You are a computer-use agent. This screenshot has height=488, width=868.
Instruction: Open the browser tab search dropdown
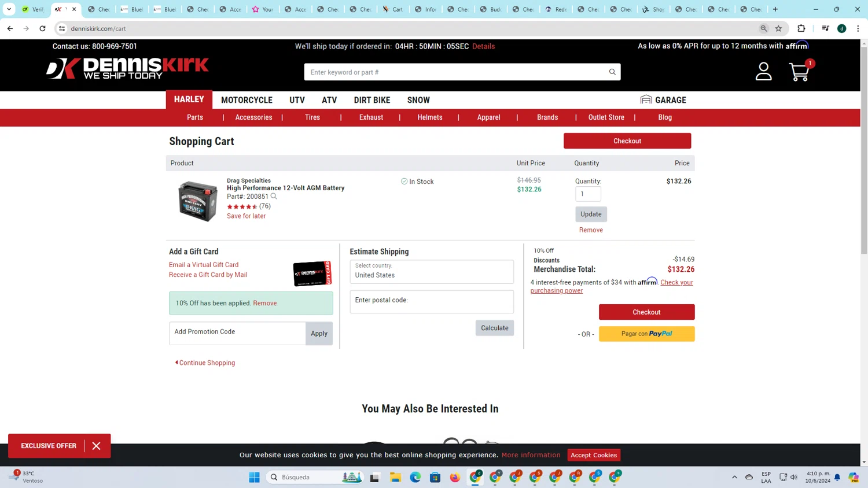[x=9, y=9]
